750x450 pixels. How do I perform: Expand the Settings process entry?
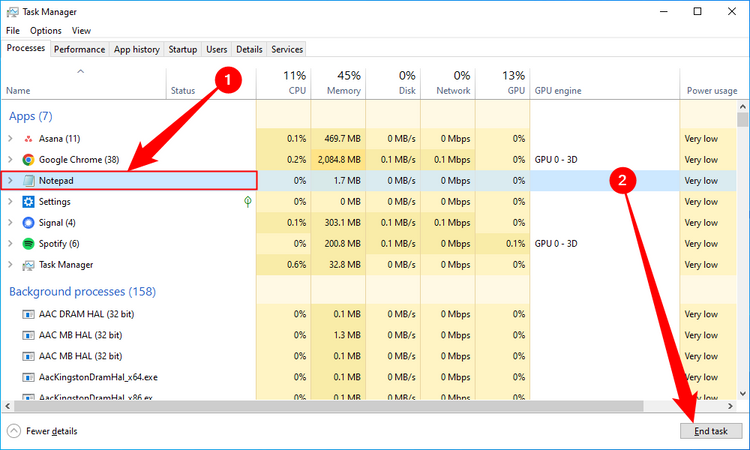coord(10,202)
